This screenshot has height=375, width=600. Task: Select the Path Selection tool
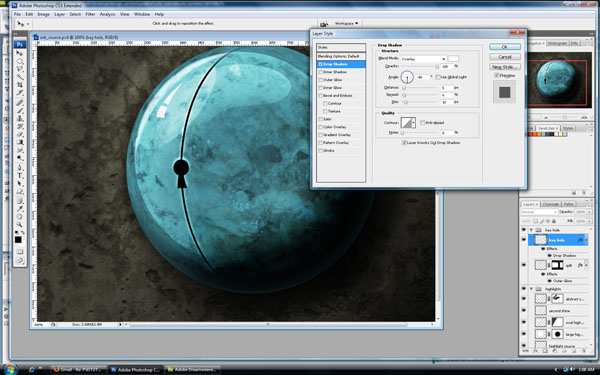click(x=20, y=183)
